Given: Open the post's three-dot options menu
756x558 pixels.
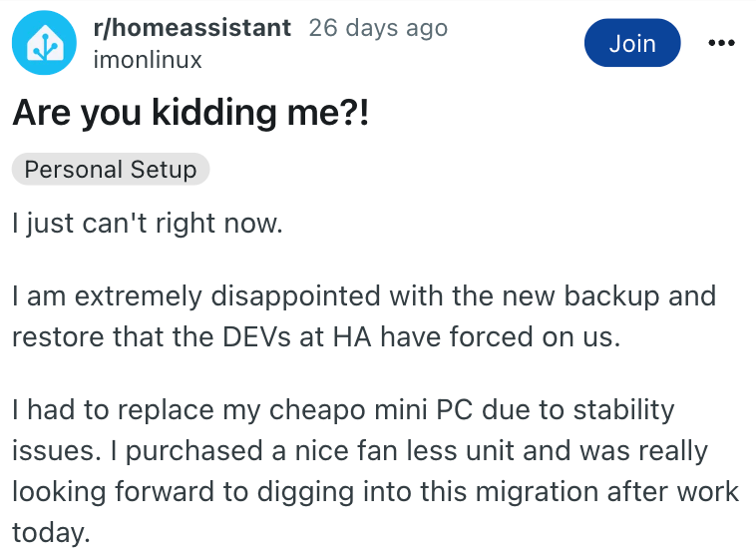Looking at the screenshot, I should (x=719, y=44).
